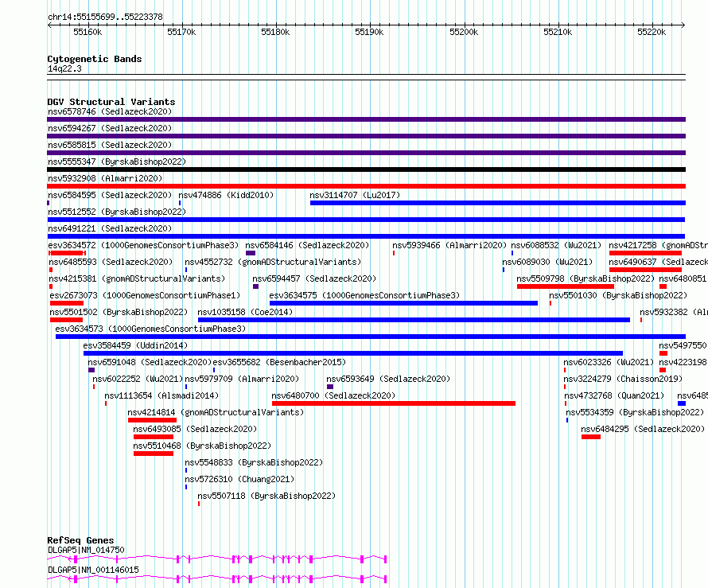Click the chr14:55155699..55223378 position text

click(x=105, y=17)
